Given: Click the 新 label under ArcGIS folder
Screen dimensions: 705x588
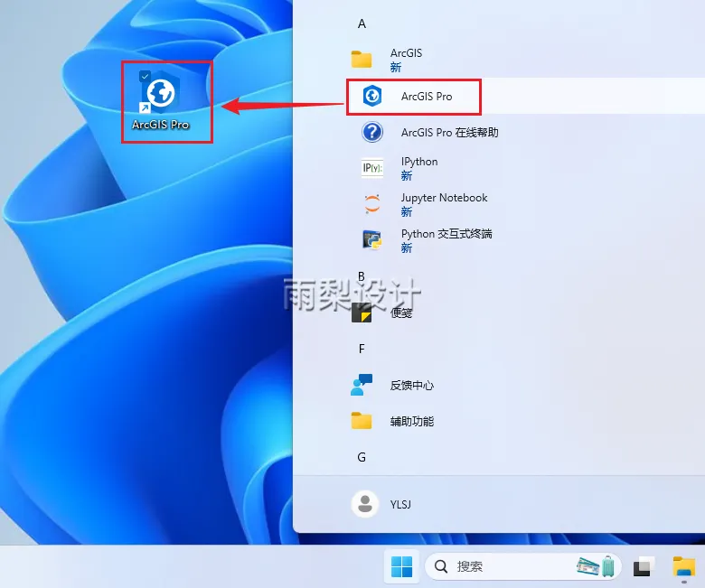Looking at the screenshot, I should 396,68.
